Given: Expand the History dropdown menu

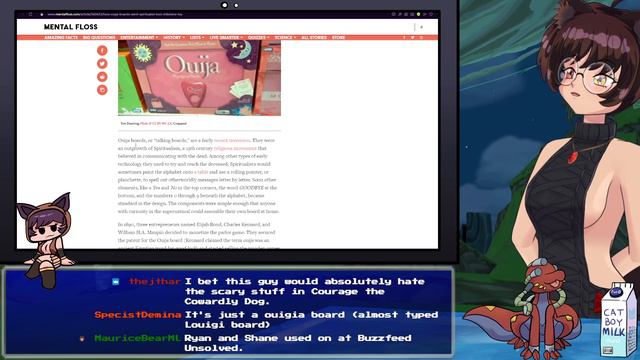Looking at the screenshot, I should point(173,38).
